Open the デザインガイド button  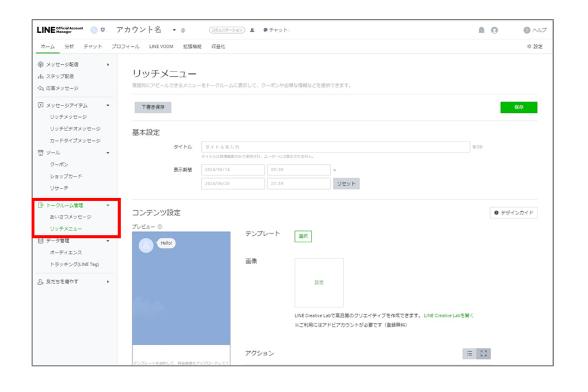pos(513,212)
